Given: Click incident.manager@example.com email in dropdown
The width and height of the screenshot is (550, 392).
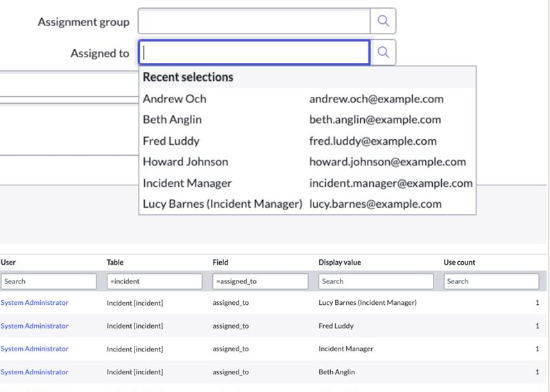Looking at the screenshot, I should (391, 183).
